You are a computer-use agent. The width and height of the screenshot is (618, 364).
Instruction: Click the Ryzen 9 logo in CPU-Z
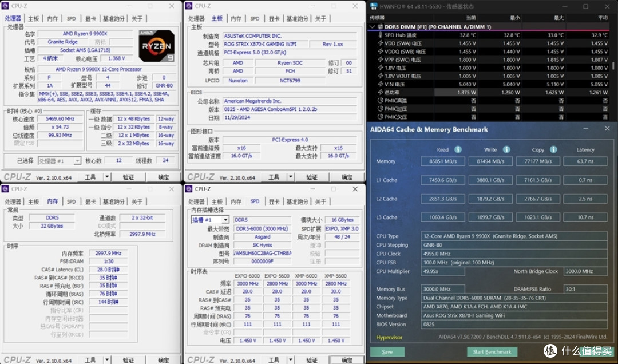[156, 46]
